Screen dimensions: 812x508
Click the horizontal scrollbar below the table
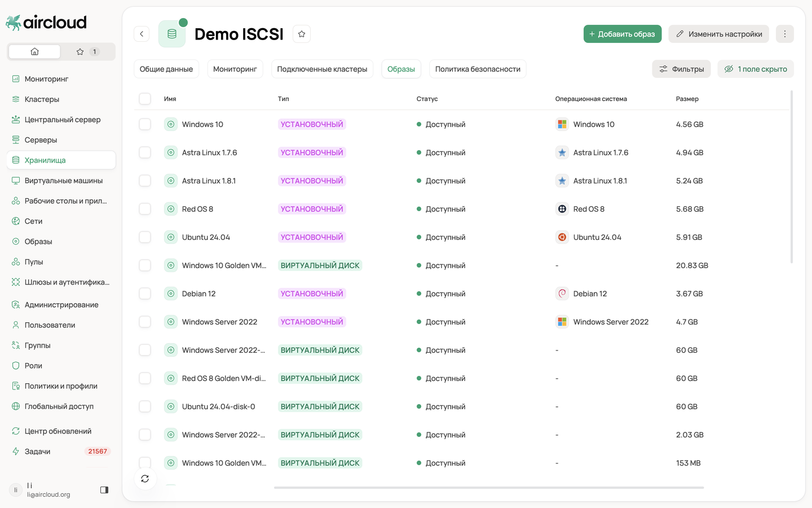click(489, 487)
